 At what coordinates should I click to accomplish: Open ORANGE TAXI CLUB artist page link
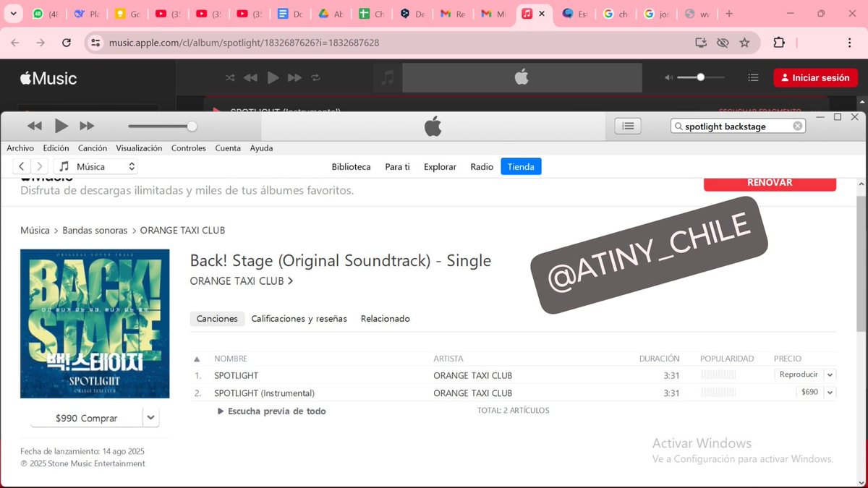click(x=242, y=281)
